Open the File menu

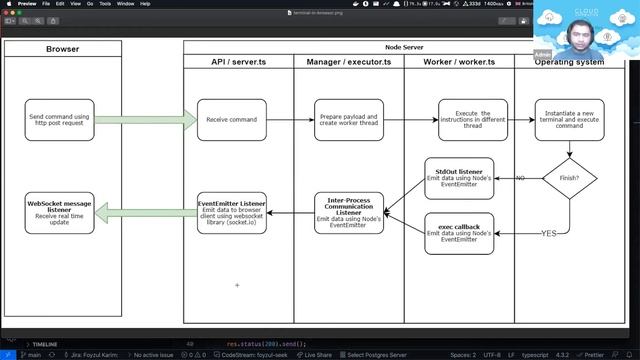pyautogui.click(x=46, y=4)
